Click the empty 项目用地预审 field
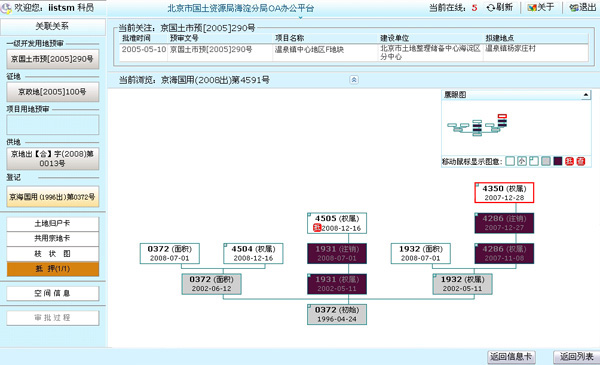 [53, 125]
